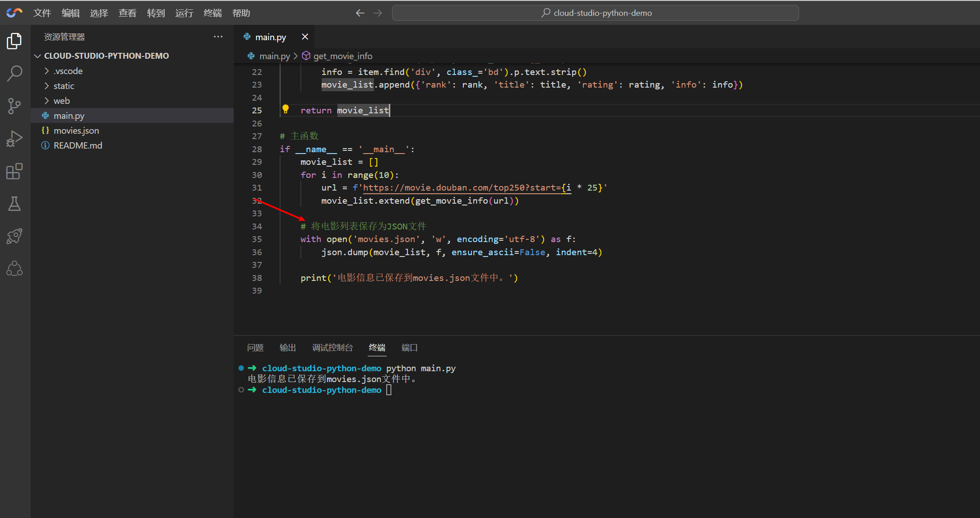The width and height of the screenshot is (980, 518).
Task: Open the Search view icon
Action: click(14, 73)
